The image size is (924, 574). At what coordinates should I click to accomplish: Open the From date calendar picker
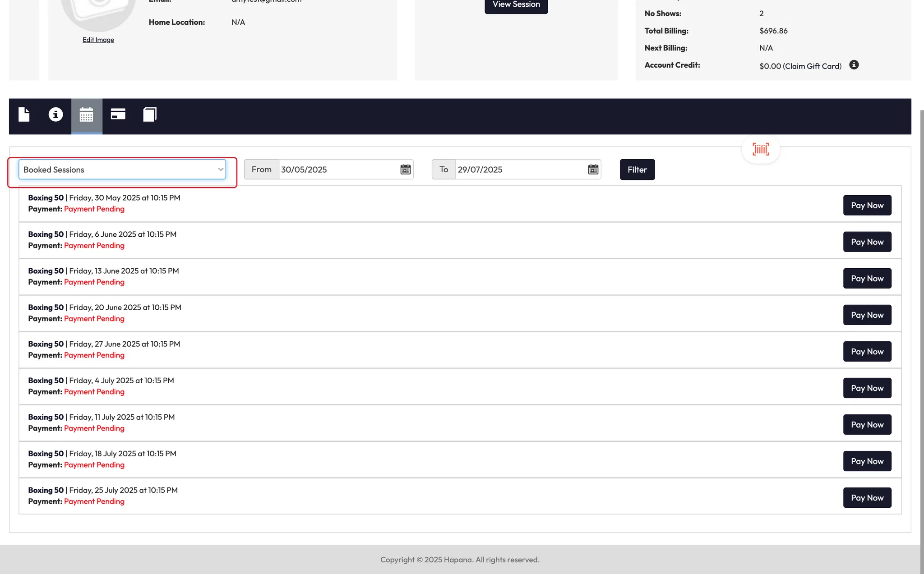click(x=405, y=170)
